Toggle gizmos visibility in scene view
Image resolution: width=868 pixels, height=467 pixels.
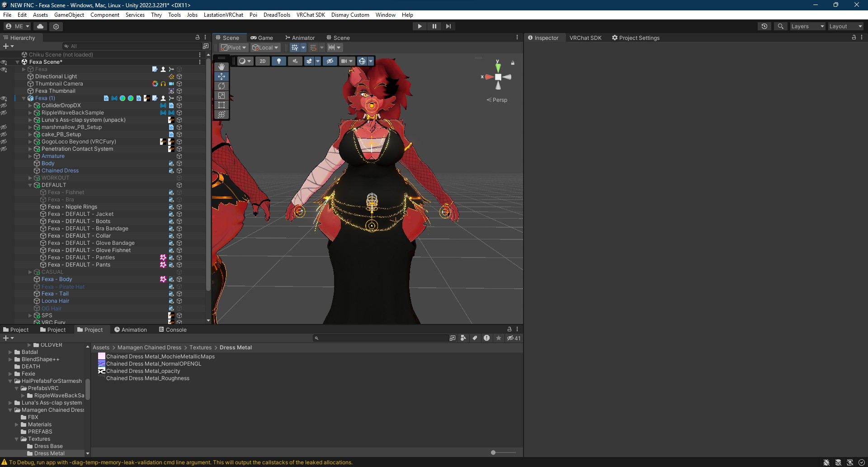[362, 61]
